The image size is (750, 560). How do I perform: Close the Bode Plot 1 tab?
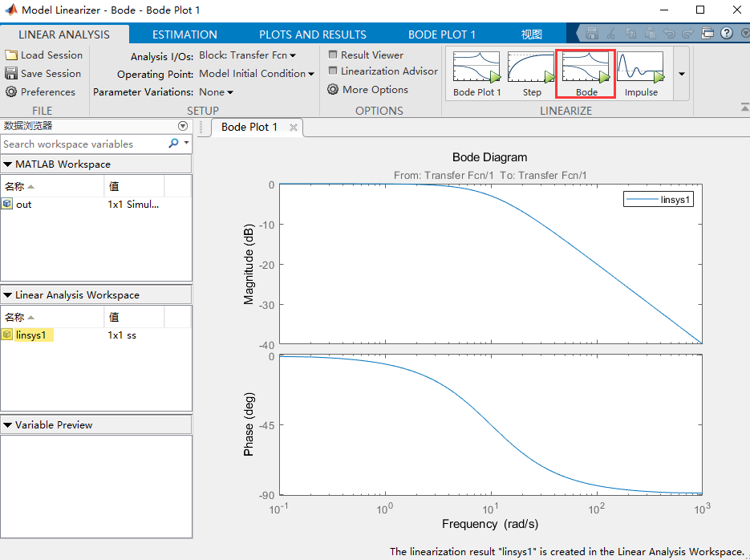tap(294, 128)
